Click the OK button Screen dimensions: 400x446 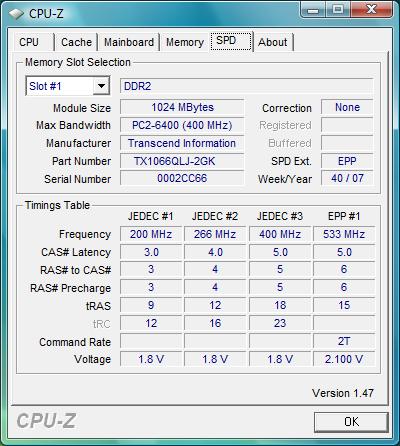[351, 422]
